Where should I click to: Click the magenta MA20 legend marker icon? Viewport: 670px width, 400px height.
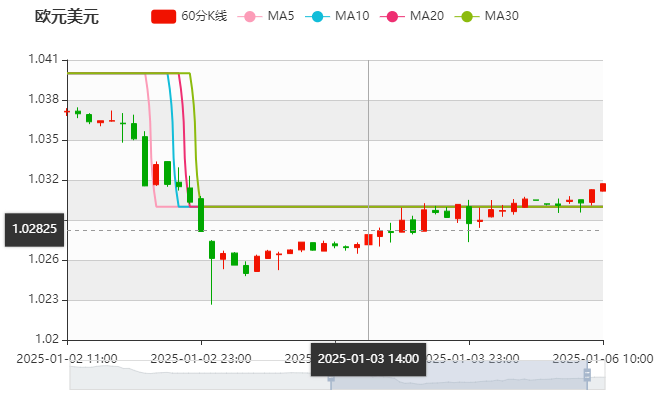(393, 16)
